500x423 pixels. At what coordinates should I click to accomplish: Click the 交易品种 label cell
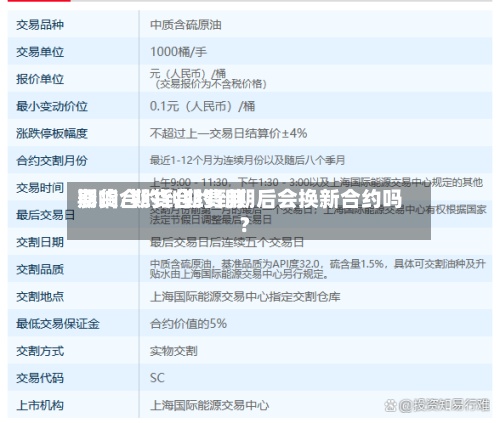[40, 25]
